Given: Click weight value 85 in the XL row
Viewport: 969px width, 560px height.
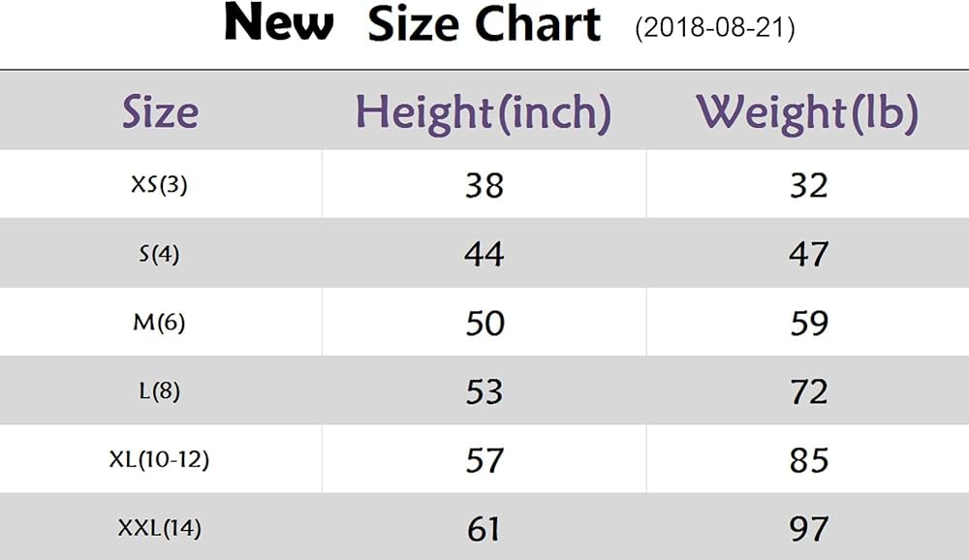Looking at the screenshot, I should coord(808,460).
